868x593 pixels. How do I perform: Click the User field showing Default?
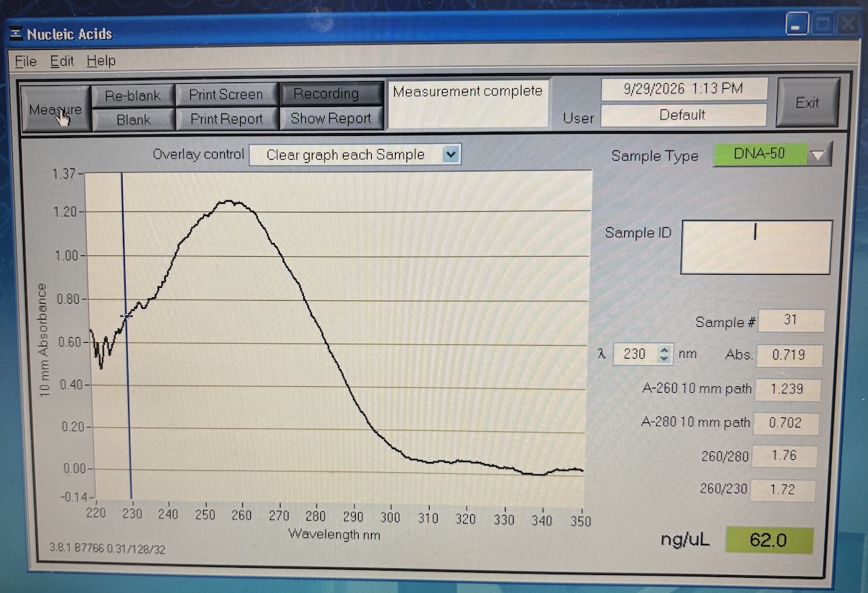pos(684,115)
